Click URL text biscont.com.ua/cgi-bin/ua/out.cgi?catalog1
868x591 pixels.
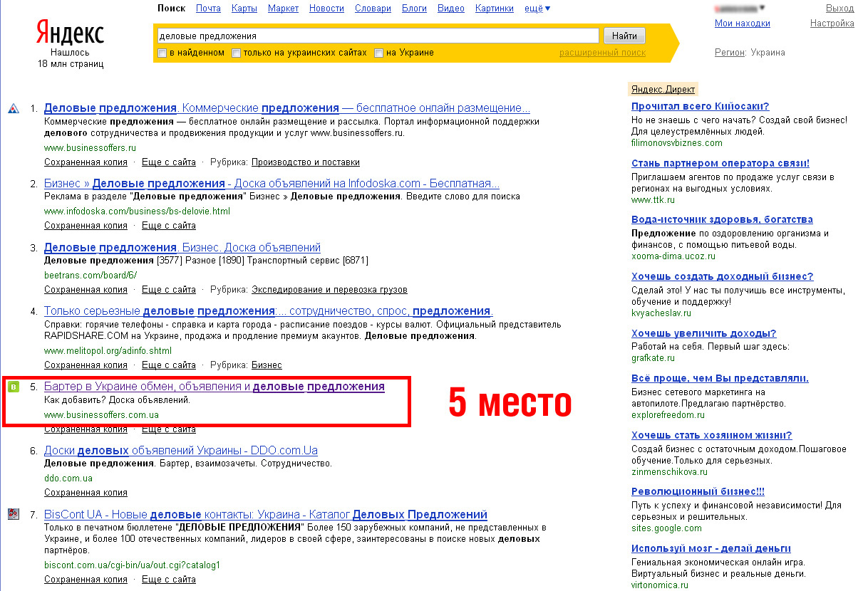pos(132,565)
